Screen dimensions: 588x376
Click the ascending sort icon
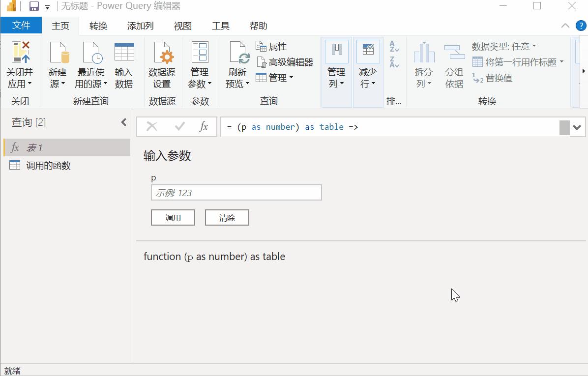pos(394,47)
